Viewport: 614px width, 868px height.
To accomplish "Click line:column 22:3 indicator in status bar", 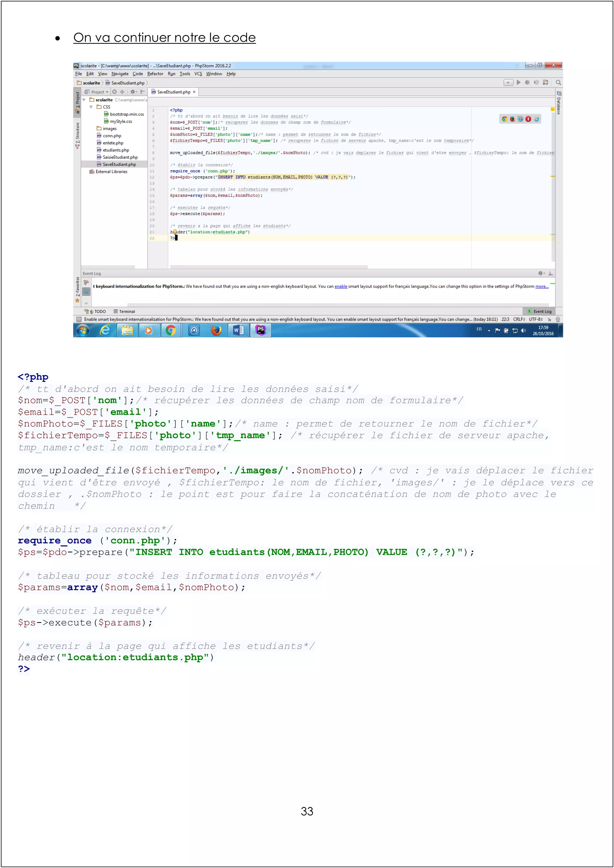I will coord(505,320).
